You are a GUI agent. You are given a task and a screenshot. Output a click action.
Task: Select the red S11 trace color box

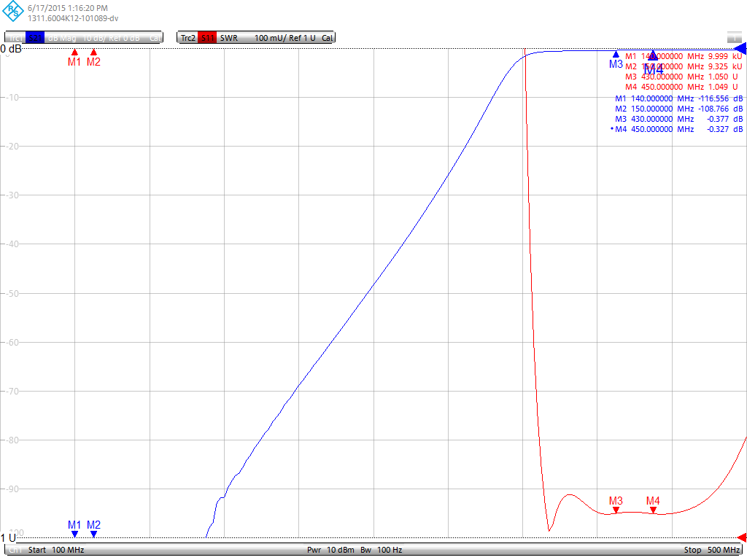coord(208,38)
